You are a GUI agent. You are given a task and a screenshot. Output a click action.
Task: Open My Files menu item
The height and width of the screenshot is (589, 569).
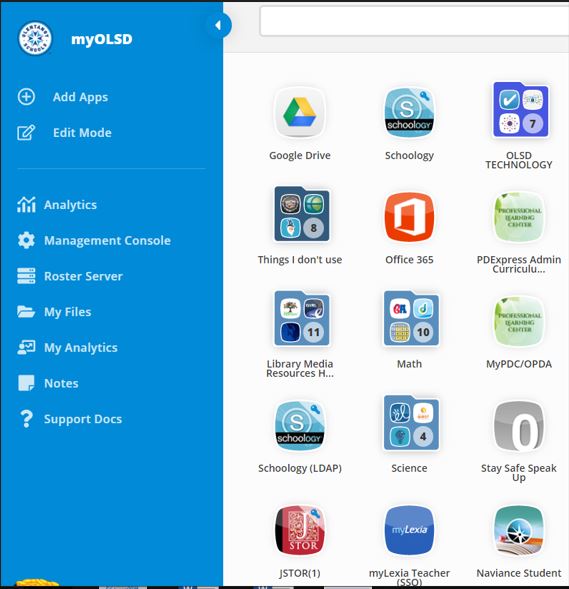[68, 312]
